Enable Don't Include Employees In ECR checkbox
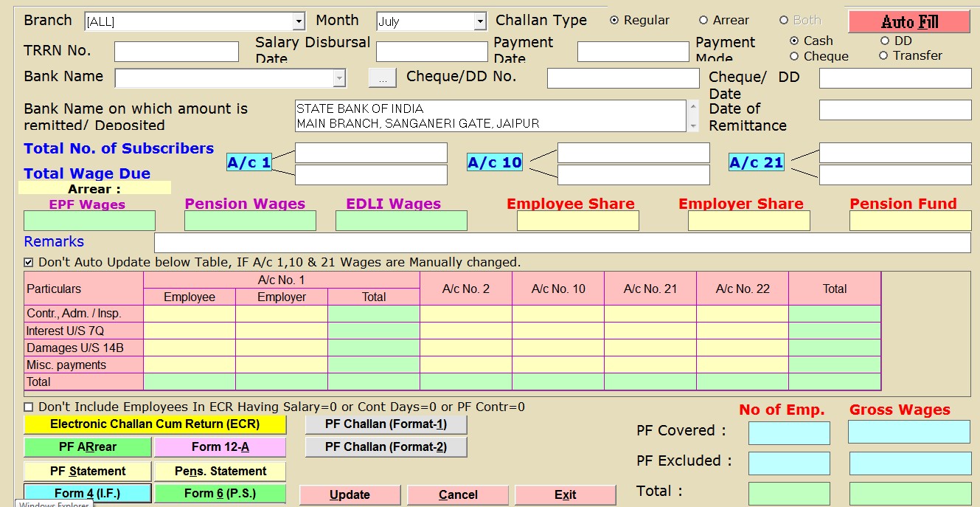 point(29,407)
